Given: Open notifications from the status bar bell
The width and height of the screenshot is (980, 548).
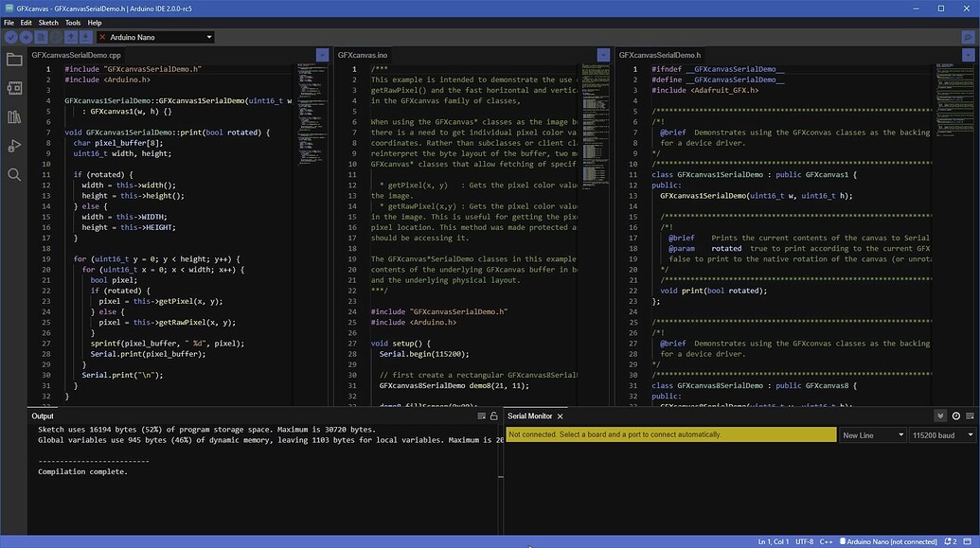Looking at the screenshot, I should coord(948,541).
